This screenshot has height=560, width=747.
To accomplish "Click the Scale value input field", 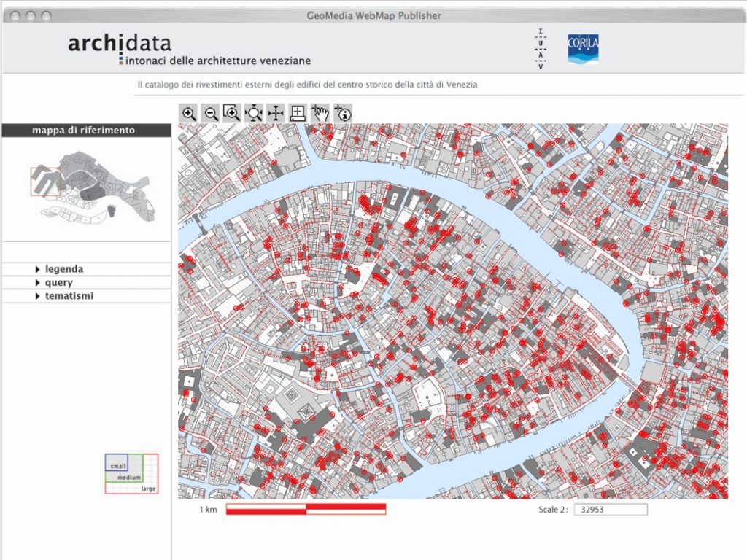I will (610, 510).
